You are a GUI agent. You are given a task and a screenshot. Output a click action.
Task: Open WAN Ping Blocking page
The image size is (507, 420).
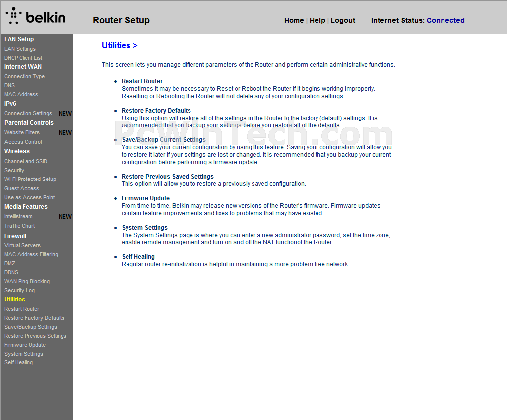point(27,281)
